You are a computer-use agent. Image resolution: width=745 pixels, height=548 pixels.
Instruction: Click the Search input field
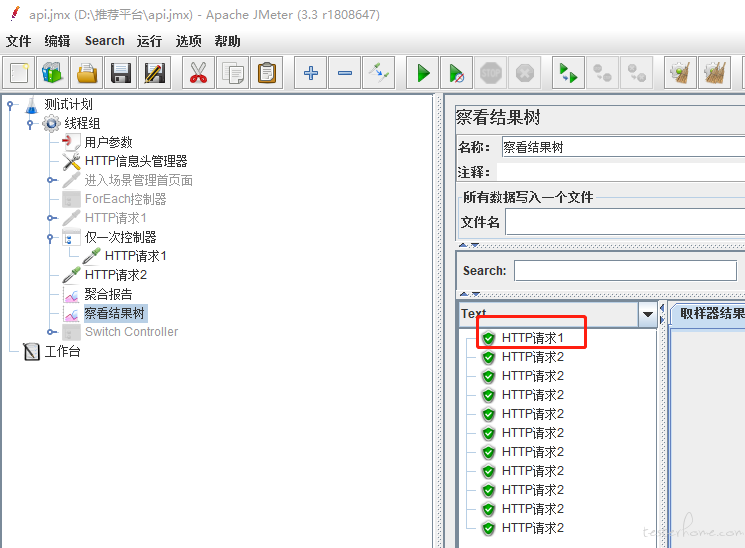[x=625, y=271]
